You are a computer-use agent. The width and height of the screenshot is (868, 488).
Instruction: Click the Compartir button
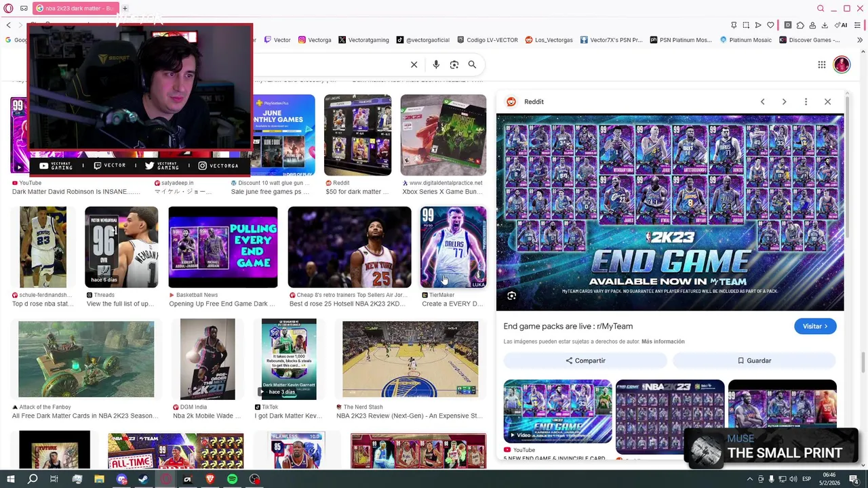click(585, 361)
